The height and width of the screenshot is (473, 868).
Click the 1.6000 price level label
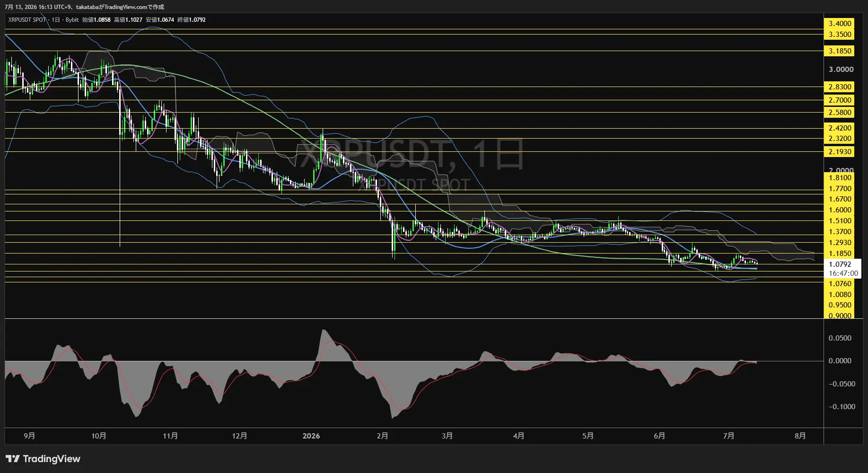[x=840, y=210]
